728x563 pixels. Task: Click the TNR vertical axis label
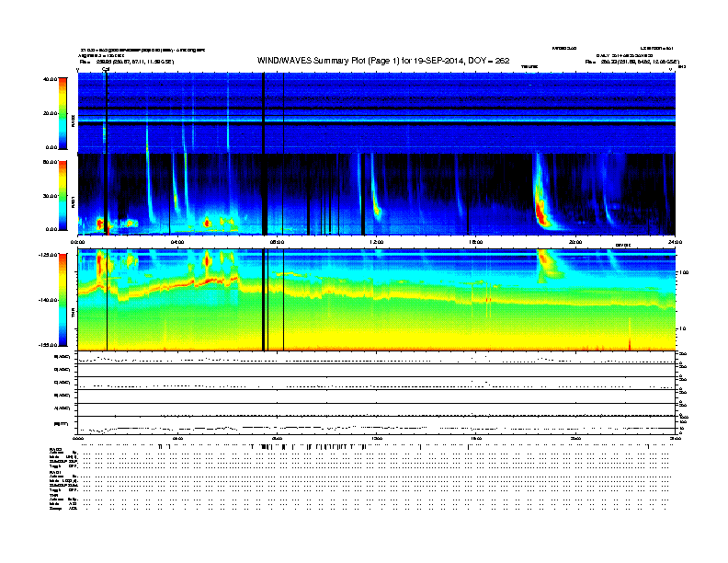pos(73,315)
